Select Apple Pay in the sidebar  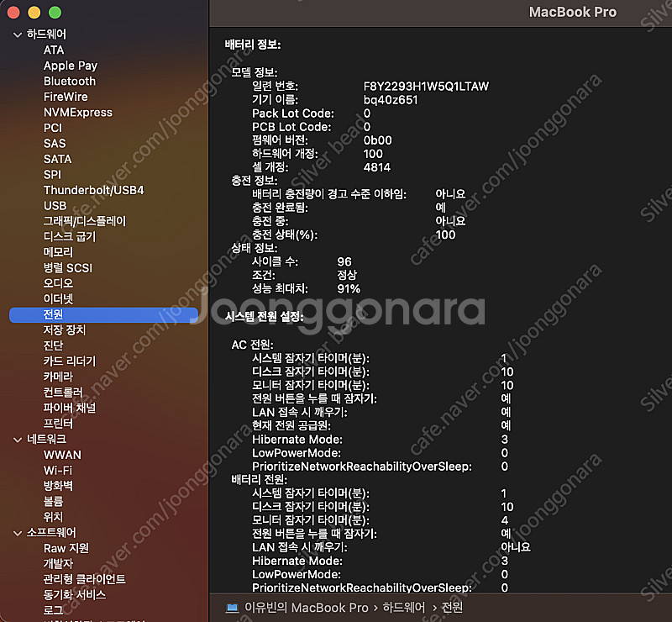pos(71,66)
